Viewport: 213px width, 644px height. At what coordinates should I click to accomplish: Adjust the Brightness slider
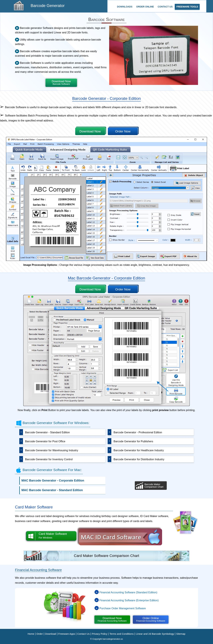click(x=137, y=214)
